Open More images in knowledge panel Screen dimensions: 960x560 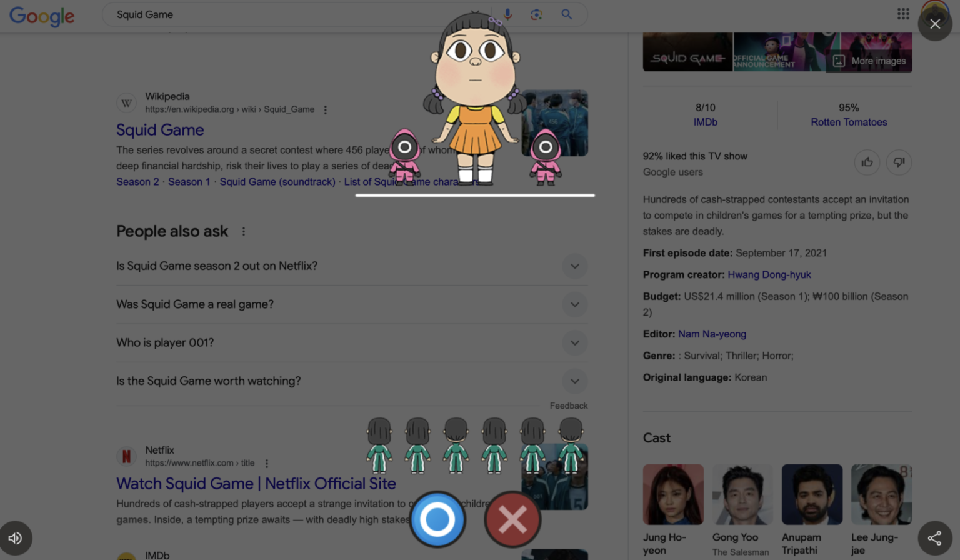(x=869, y=61)
